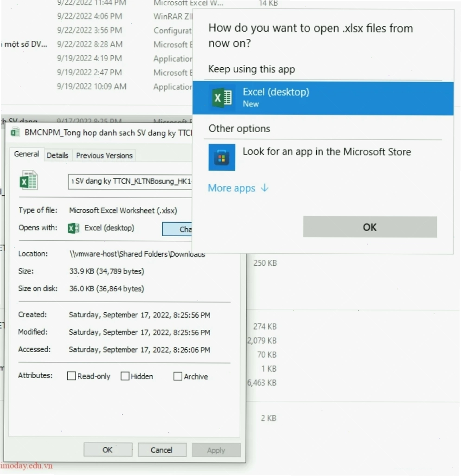Click the Excel icon in Properties title bar
Image resolution: width=461 pixels, height=476 pixels.
click(x=15, y=132)
